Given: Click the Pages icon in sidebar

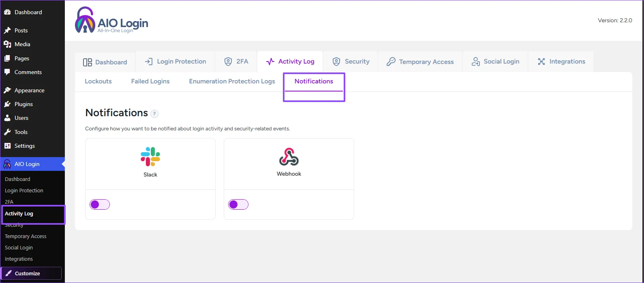Looking at the screenshot, I should tap(7, 58).
